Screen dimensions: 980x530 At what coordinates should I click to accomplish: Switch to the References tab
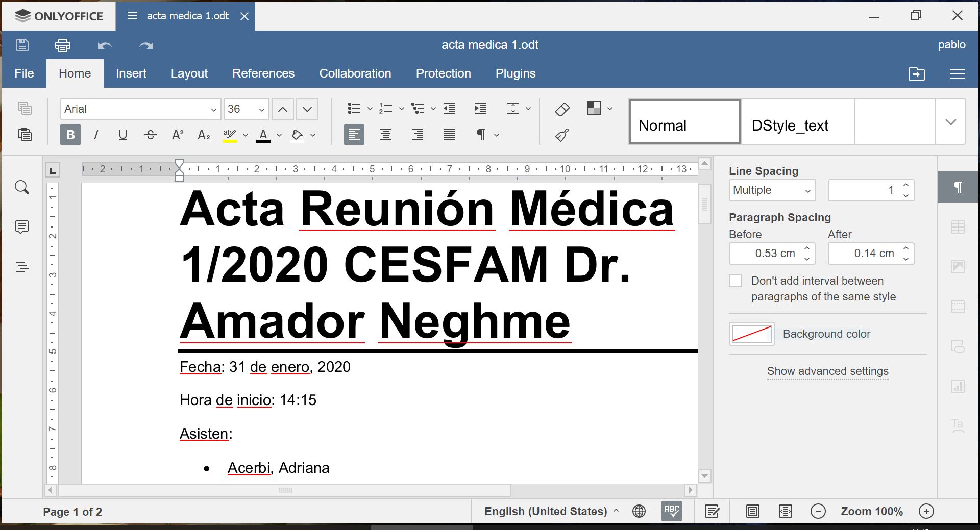click(x=263, y=73)
